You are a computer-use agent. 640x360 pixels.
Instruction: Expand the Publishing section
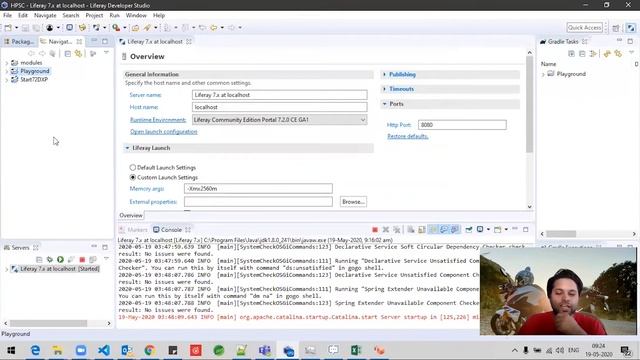tap(384, 74)
